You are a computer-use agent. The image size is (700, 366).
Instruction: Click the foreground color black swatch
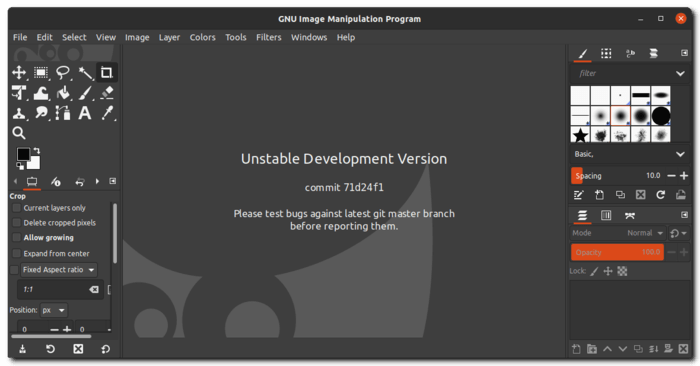click(x=23, y=154)
